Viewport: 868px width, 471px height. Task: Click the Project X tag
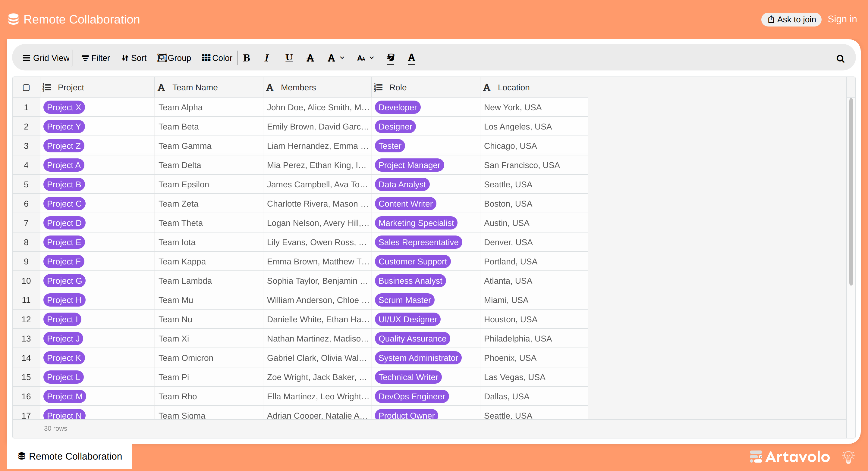[x=64, y=108]
